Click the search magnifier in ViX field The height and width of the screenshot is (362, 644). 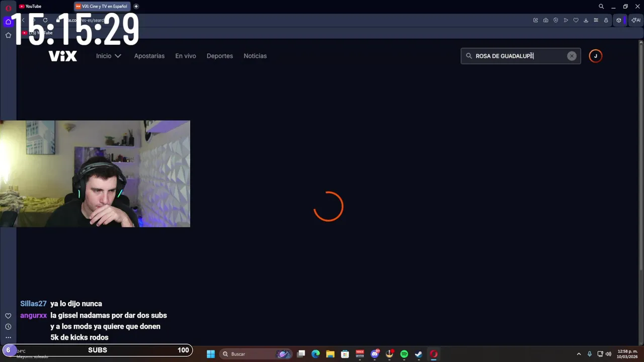click(469, 56)
